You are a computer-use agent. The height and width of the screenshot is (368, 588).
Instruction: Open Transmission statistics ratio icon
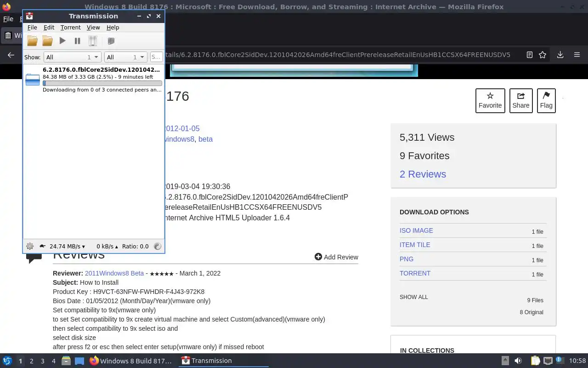(x=158, y=246)
